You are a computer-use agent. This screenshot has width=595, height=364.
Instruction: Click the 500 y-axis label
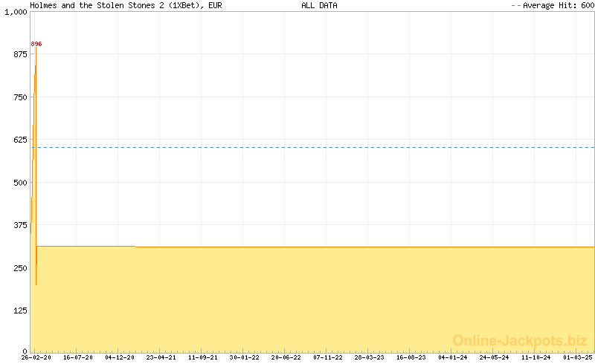[x=19, y=182]
